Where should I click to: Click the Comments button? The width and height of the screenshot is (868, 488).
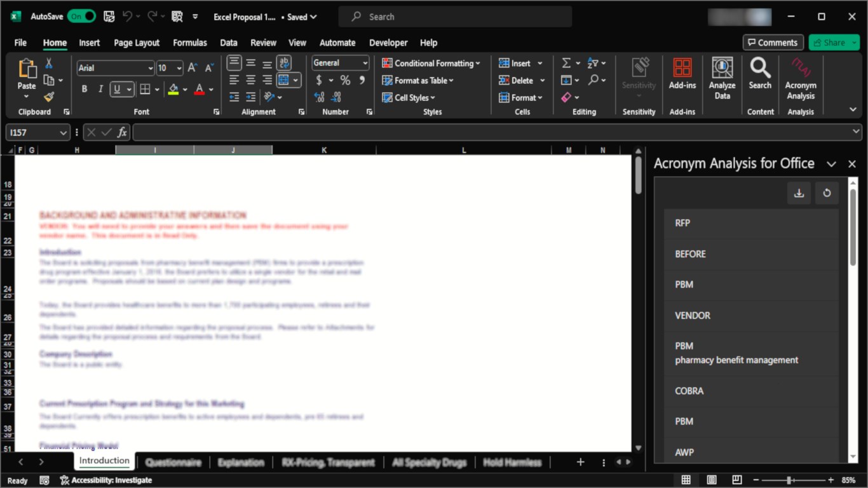click(773, 43)
